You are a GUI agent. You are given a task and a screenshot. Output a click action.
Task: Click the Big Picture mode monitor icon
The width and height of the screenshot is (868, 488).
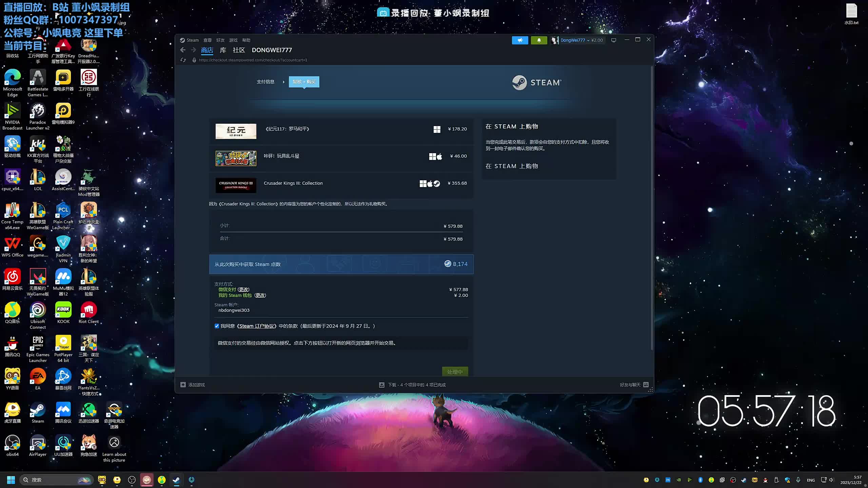(x=613, y=40)
